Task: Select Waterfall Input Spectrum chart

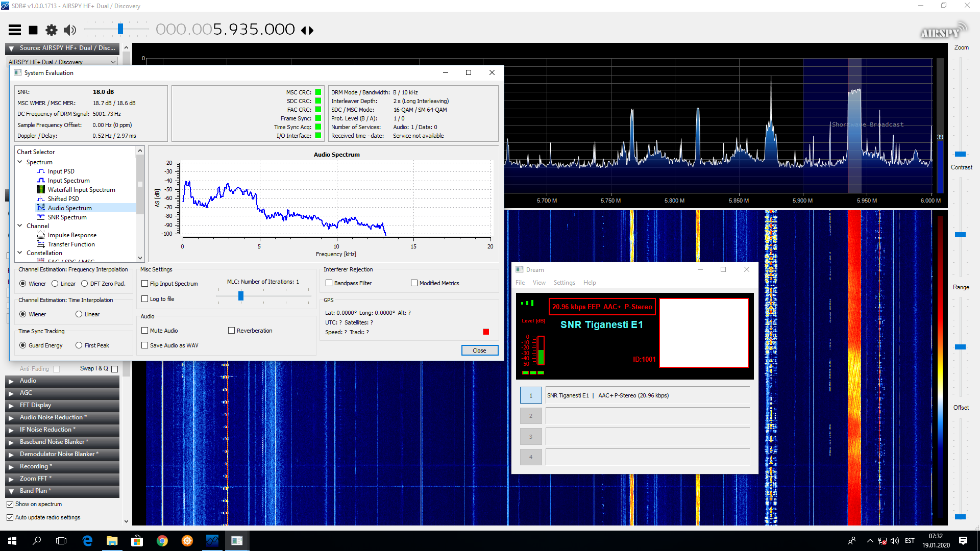Action: coord(81,190)
